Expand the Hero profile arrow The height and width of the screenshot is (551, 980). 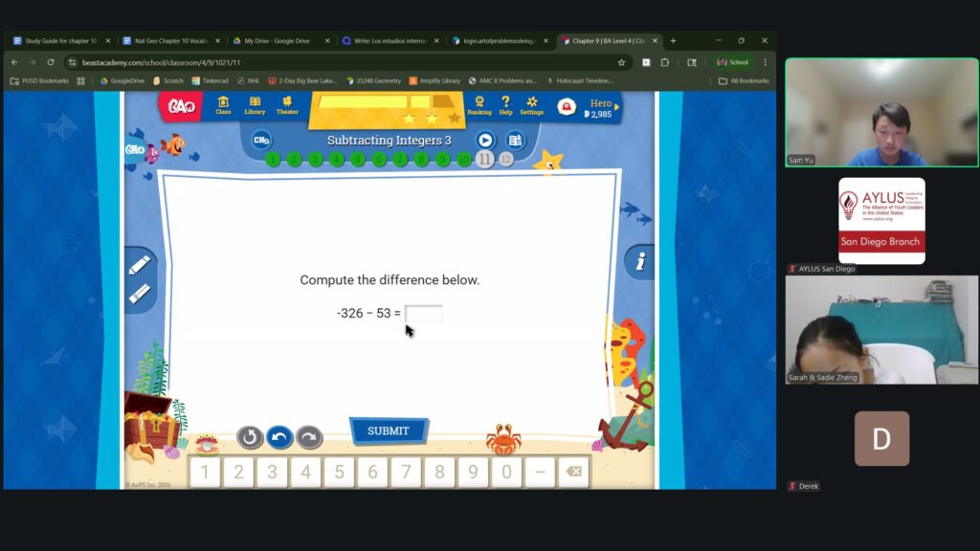[617, 107]
